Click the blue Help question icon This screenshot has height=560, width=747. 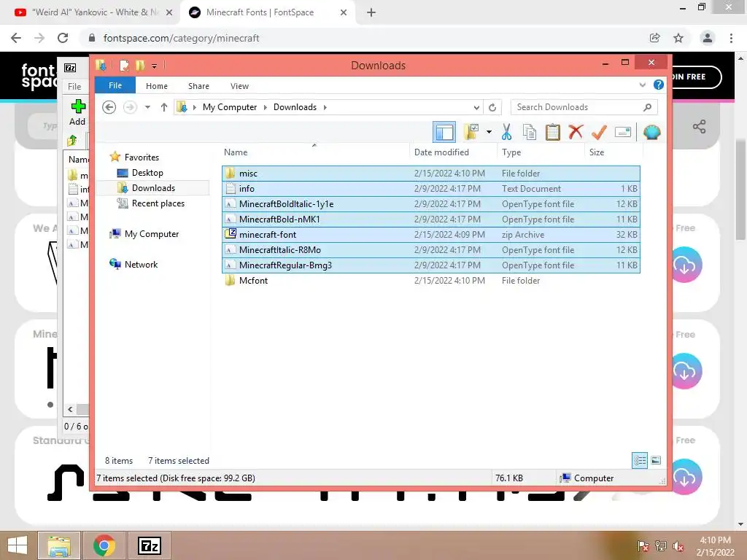coord(659,85)
